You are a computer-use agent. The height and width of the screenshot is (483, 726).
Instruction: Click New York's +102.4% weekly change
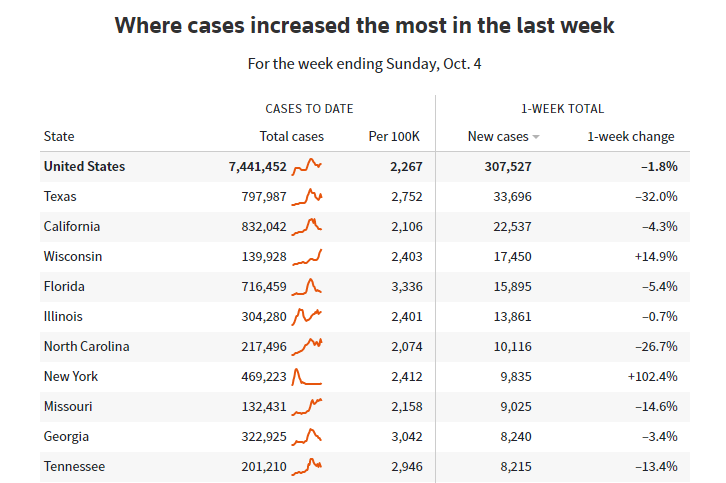coord(652,376)
